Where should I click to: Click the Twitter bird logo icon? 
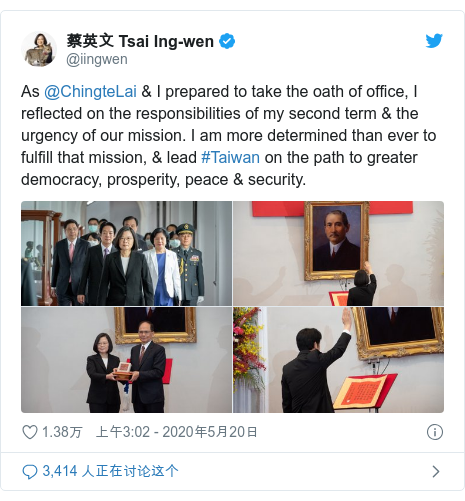click(434, 41)
